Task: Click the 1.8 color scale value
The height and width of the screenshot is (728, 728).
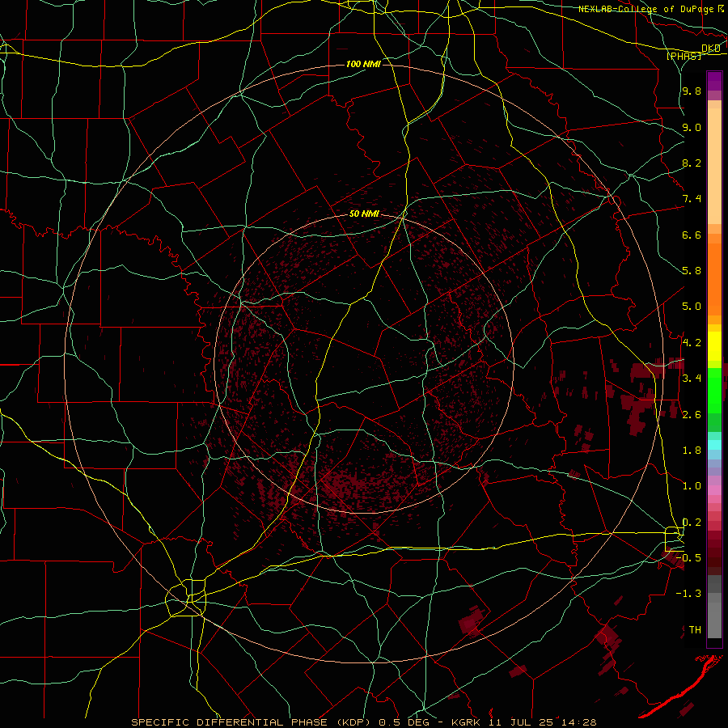Action: tap(692, 451)
